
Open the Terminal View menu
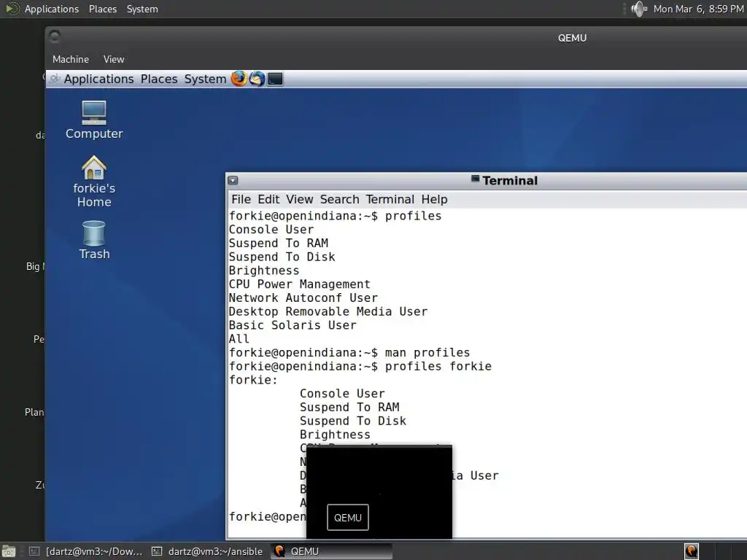pos(300,200)
